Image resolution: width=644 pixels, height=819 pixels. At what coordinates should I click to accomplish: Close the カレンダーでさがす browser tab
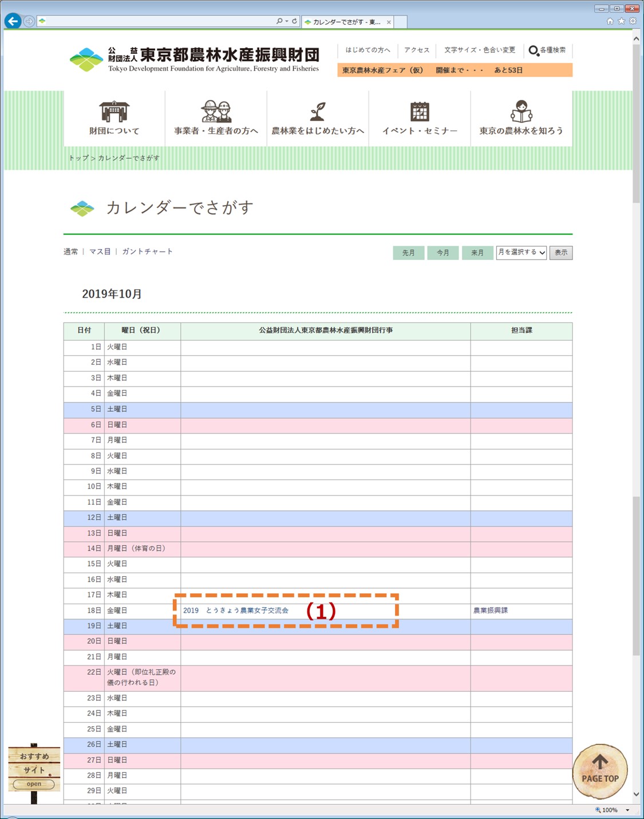(x=389, y=22)
